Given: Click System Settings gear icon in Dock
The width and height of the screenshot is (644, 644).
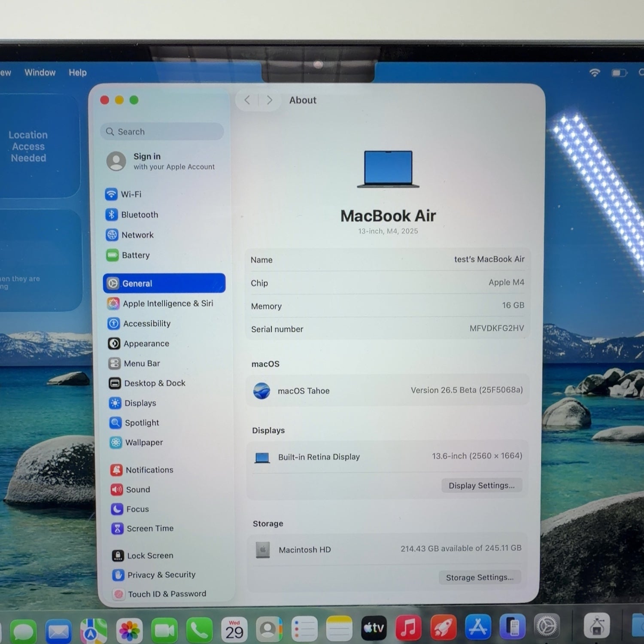Looking at the screenshot, I should [547, 626].
